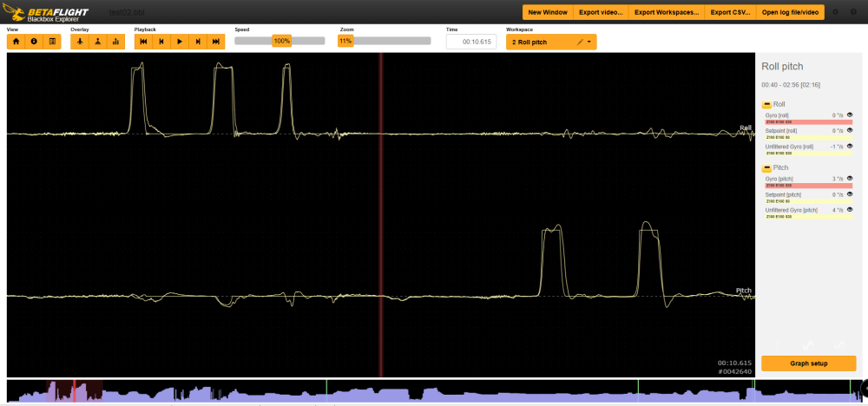
Task: Click the play button in Playback
Action: (180, 41)
